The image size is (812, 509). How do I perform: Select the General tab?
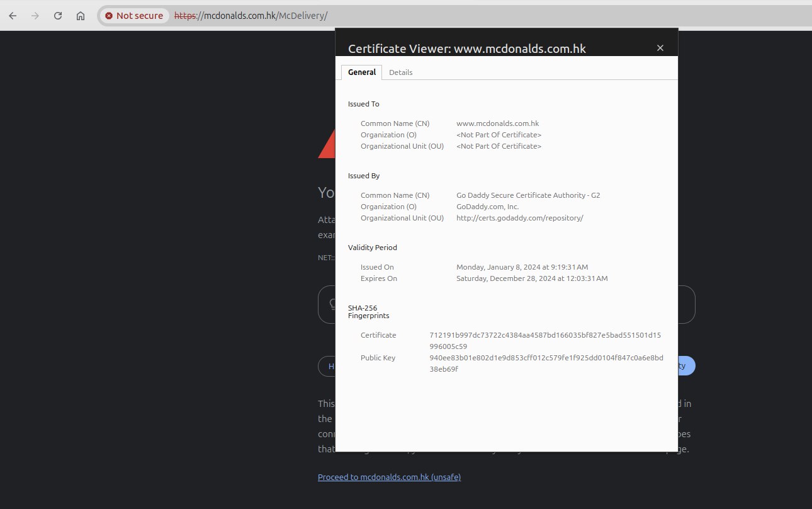pos(362,72)
